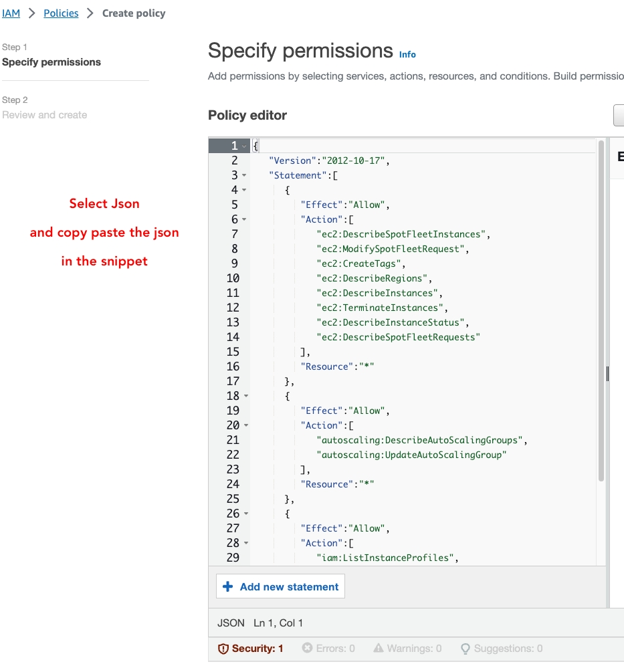Open the Info link beside Specify permissions

407,54
